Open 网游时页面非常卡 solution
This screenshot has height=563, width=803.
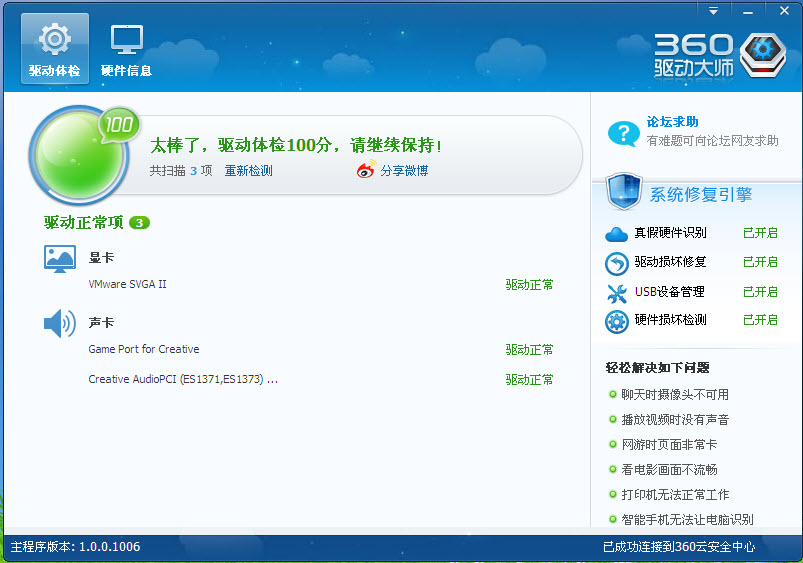[x=669, y=445]
